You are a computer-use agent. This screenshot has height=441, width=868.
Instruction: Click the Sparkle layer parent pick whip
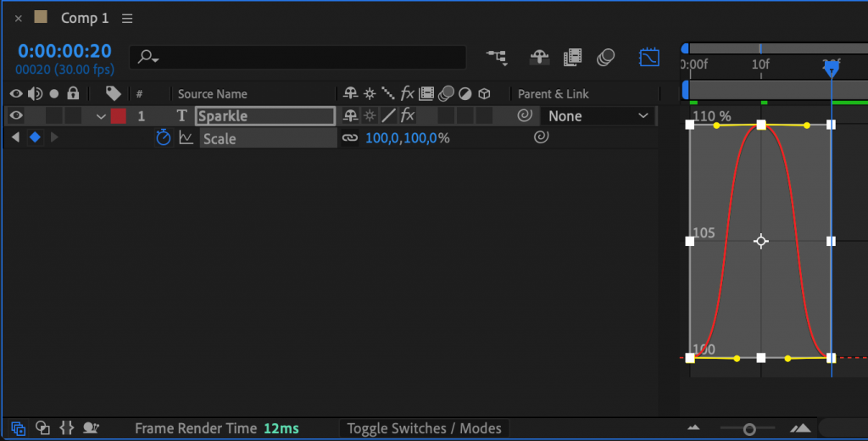point(525,115)
